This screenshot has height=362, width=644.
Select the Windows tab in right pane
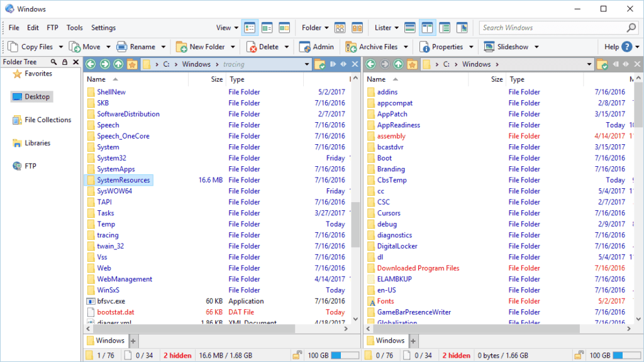click(390, 341)
